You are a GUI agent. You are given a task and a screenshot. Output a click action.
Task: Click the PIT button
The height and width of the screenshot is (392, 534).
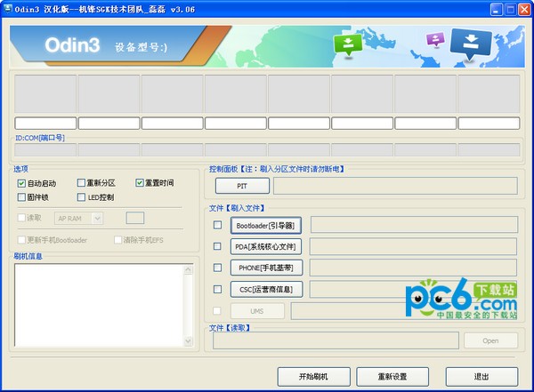242,186
